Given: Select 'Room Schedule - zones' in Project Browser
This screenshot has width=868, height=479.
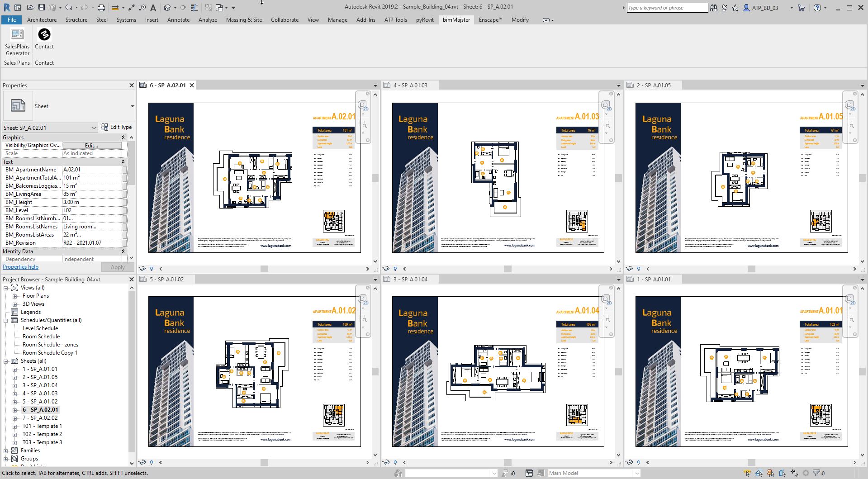Looking at the screenshot, I should [x=50, y=345].
